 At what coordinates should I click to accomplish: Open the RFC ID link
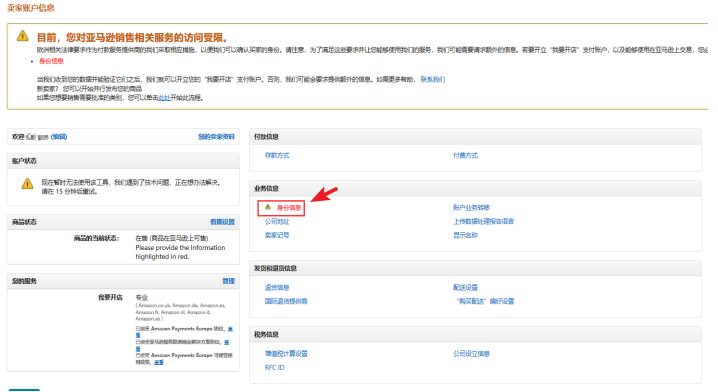pos(274,367)
